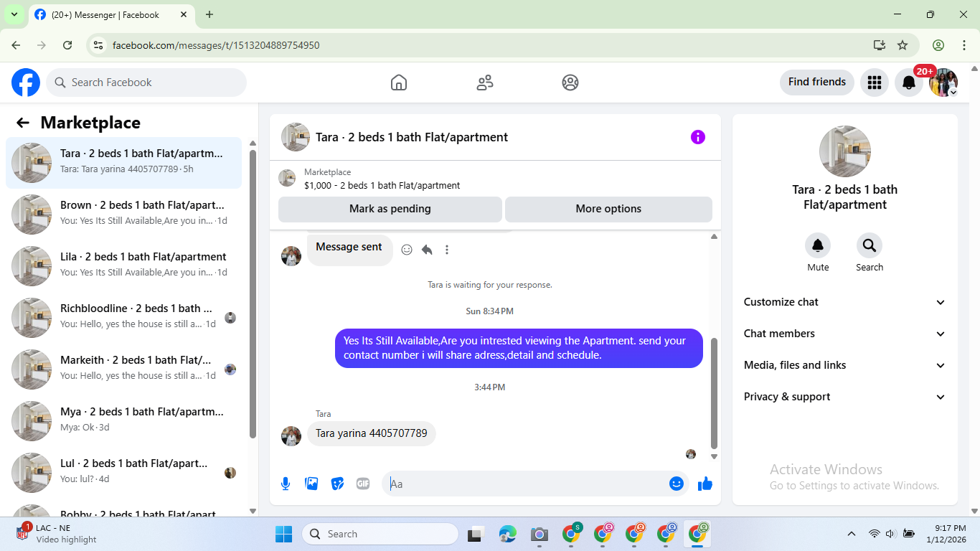Open the Facebook home logo

click(26, 83)
